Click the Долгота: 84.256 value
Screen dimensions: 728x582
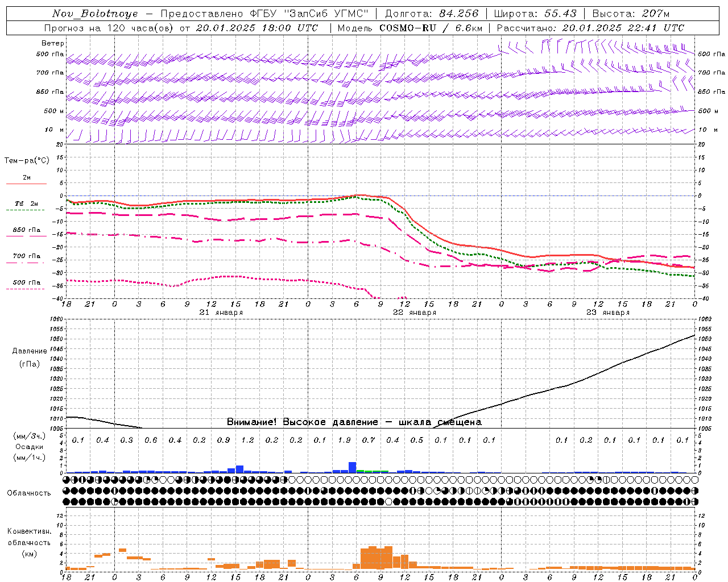point(432,14)
